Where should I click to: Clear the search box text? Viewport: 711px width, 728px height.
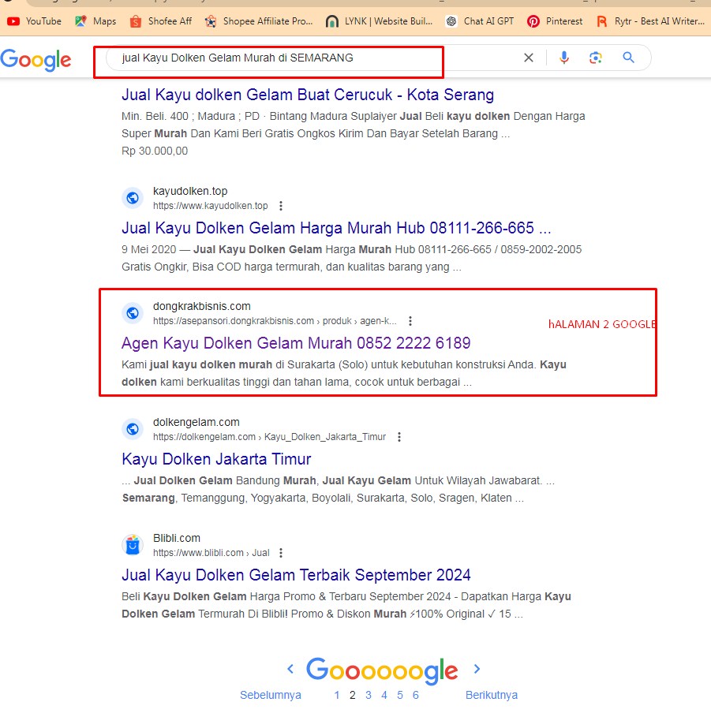[529, 58]
